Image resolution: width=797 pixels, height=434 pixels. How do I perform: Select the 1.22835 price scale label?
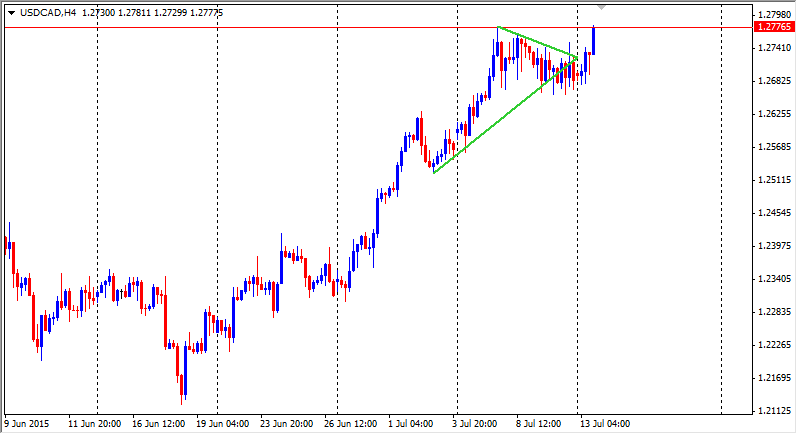[774, 312]
